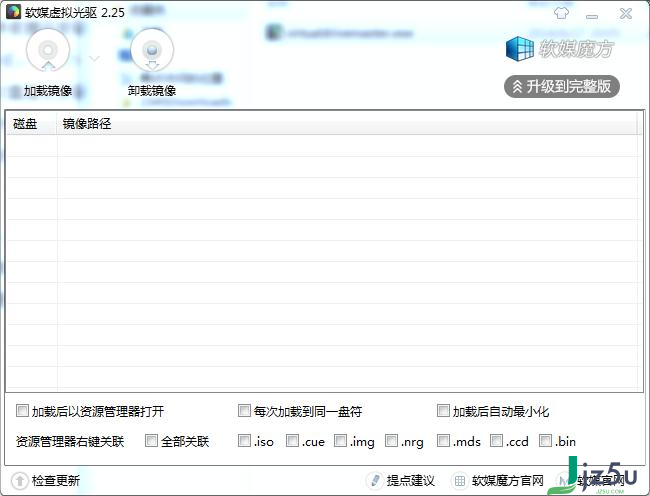Image resolution: width=650 pixels, height=496 pixels.
Task: Click the 软媒魔方 cube logo
Action: click(x=520, y=49)
